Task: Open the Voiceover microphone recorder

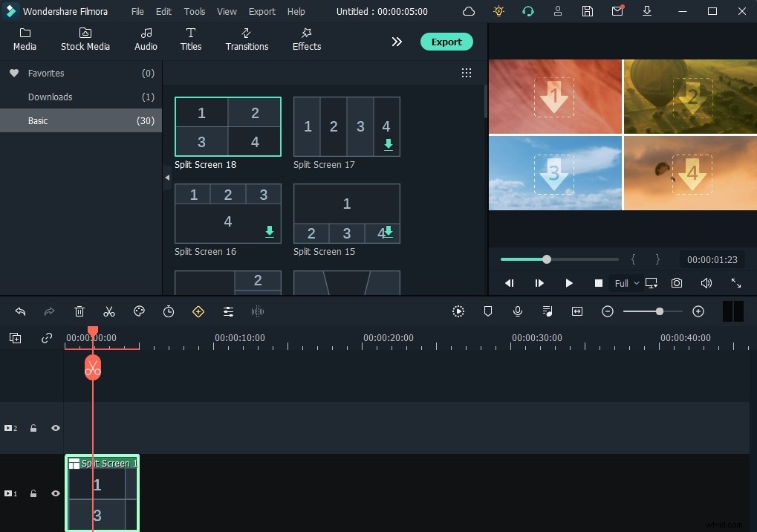Action: click(517, 311)
